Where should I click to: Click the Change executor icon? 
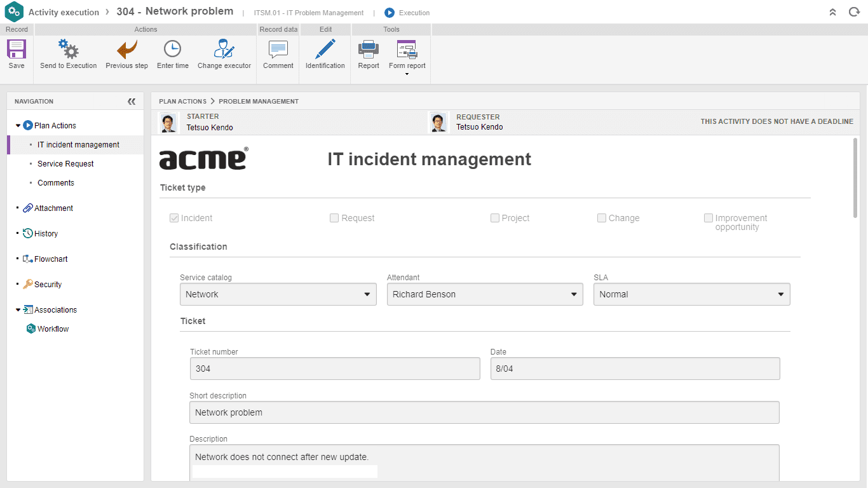coord(224,49)
